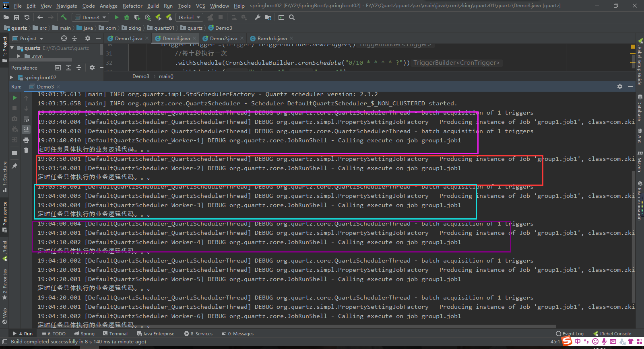Click the locate target icon in Project panel

pyautogui.click(x=64, y=38)
